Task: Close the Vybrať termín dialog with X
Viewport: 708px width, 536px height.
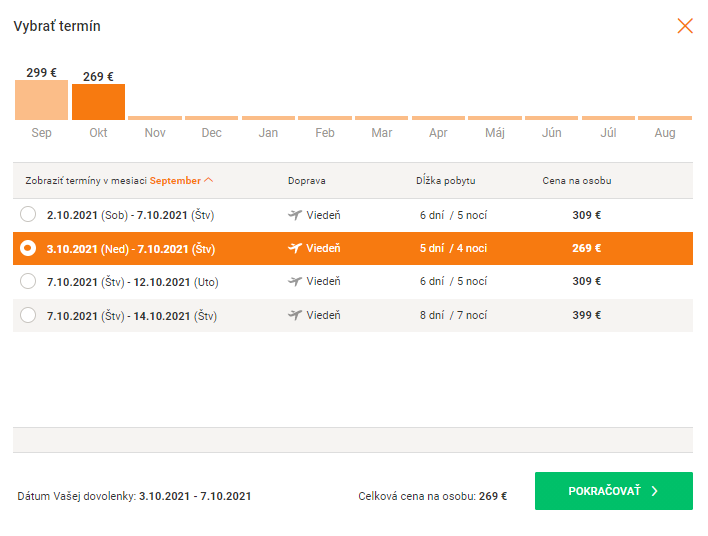Action: click(685, 26)
